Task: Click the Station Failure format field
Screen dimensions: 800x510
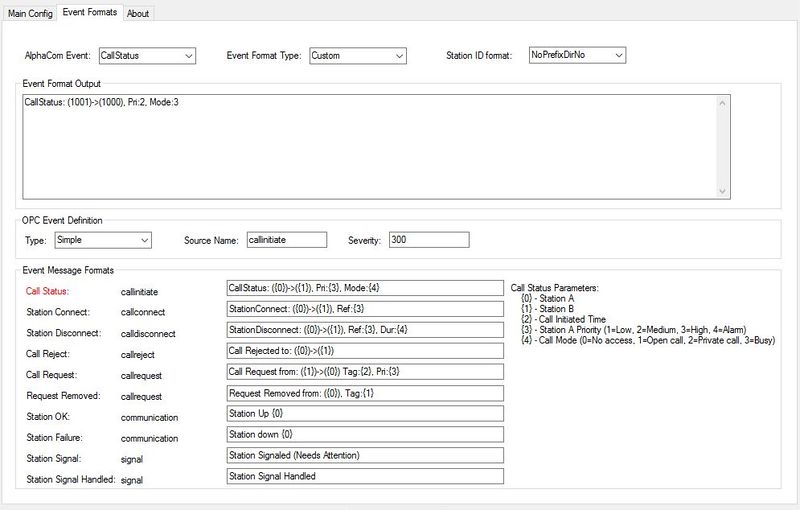Action: (x=365, y=435)
